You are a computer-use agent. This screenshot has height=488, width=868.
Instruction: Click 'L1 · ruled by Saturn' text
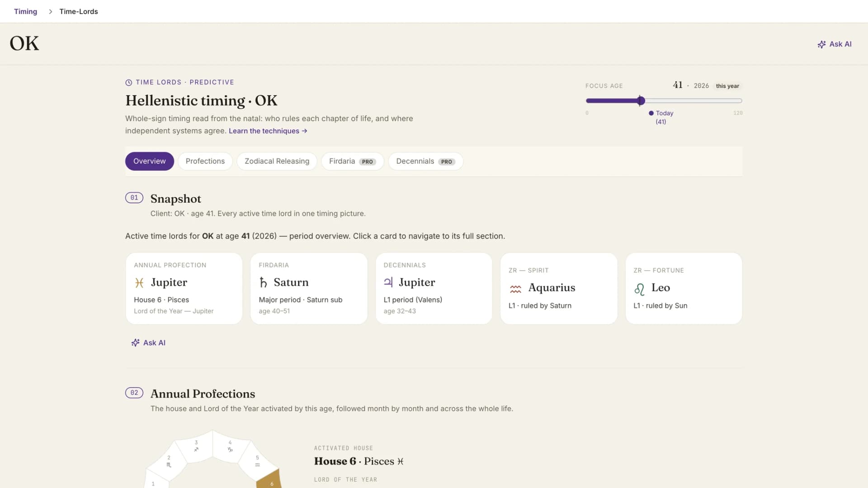(x=540, y=306)
